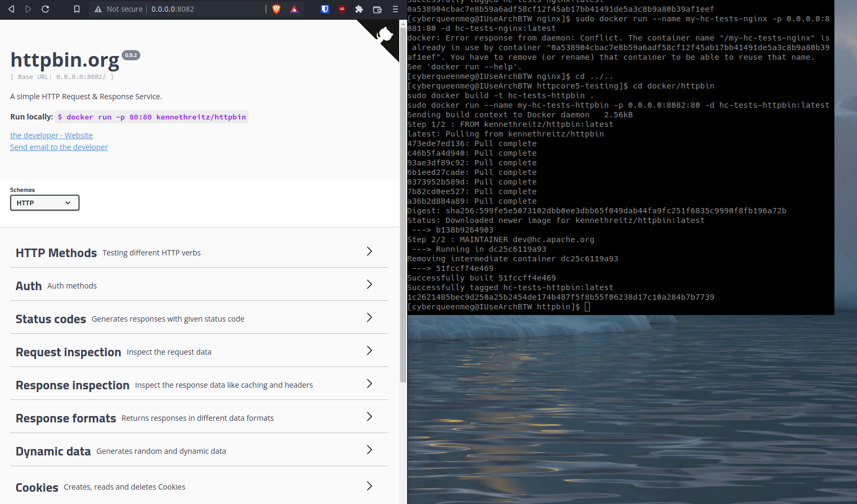857x504 pixels.
Task: Open Bitwarden shield extension
Action: (x=325, y=9)
